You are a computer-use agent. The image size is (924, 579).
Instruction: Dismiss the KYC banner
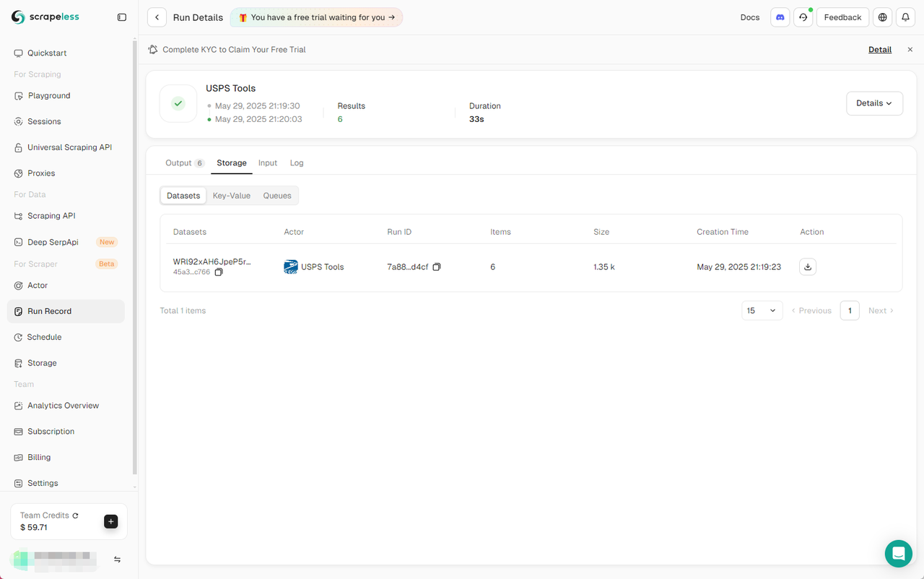tap(910, 50)
